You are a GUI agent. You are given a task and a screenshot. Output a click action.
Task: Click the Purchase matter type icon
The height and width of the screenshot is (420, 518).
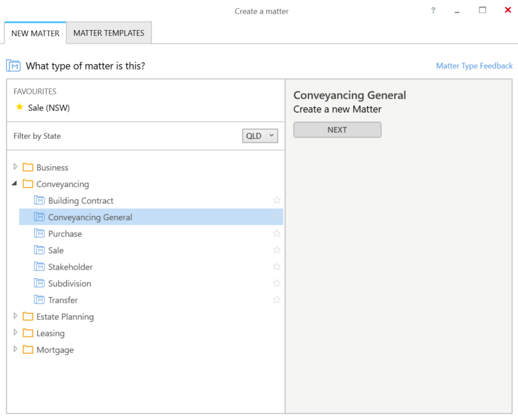(x=39, y=234)
